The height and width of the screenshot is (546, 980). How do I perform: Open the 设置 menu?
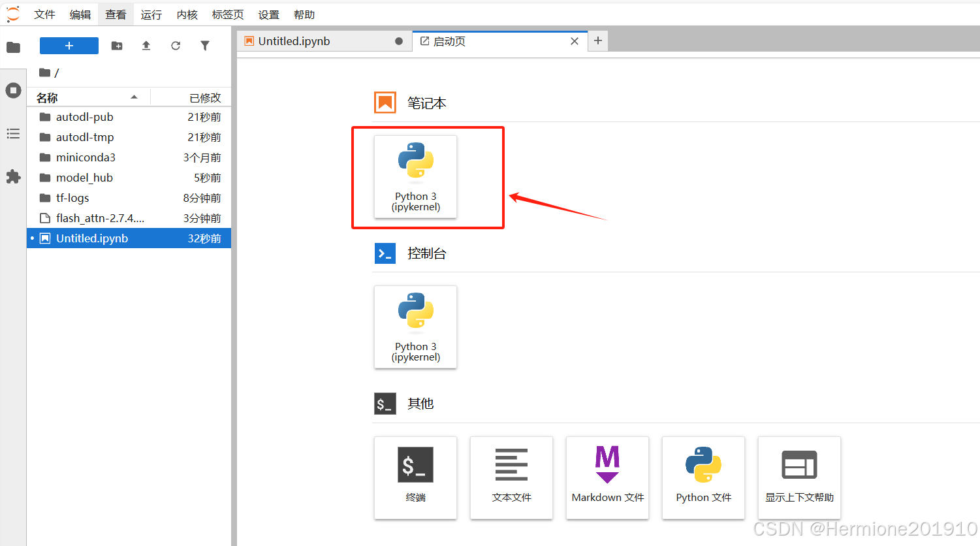point(268,14)
